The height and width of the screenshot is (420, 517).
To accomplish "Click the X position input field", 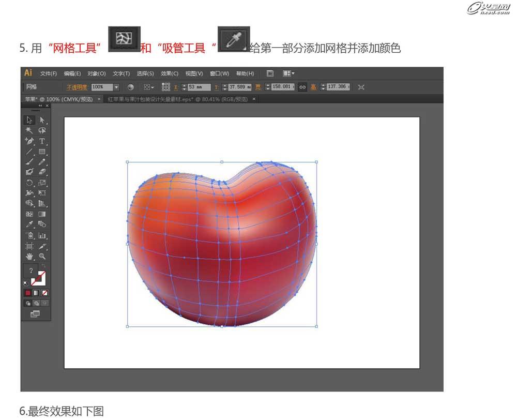I will coord(199,87).
